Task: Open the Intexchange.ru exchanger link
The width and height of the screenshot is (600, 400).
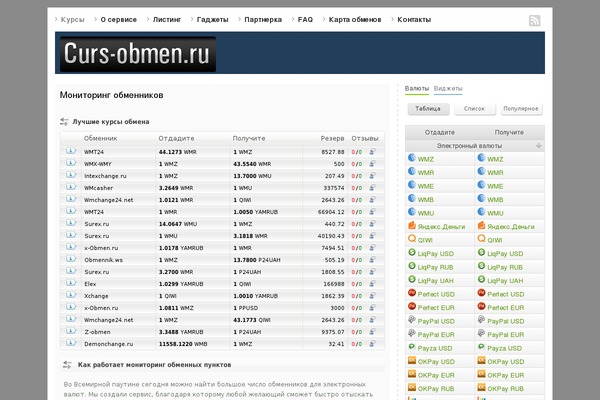Action: (105, 176)
